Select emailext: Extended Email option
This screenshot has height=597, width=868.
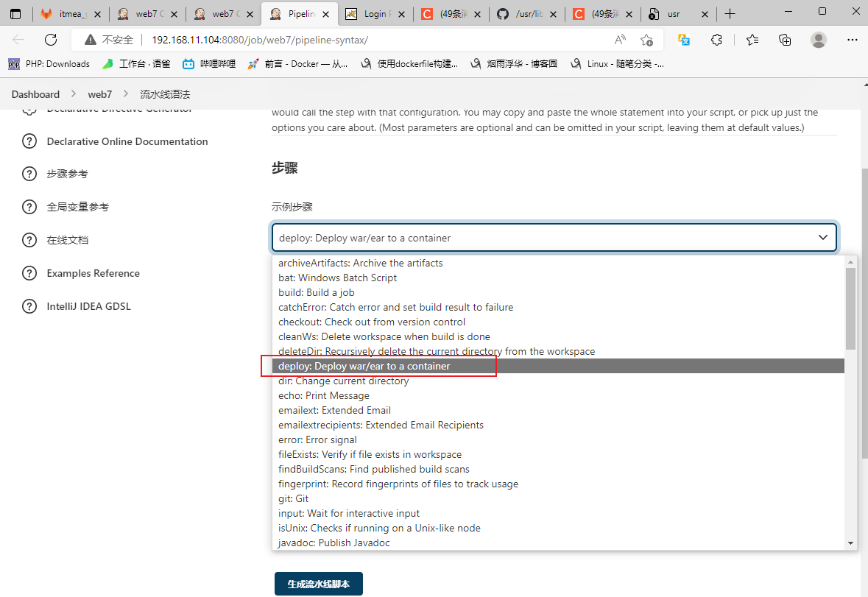(558, 410)
